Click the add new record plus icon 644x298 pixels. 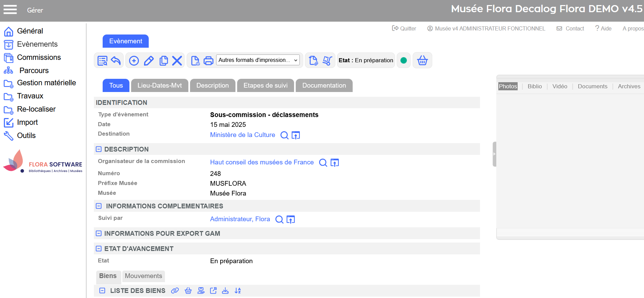[x=134, y=61]
